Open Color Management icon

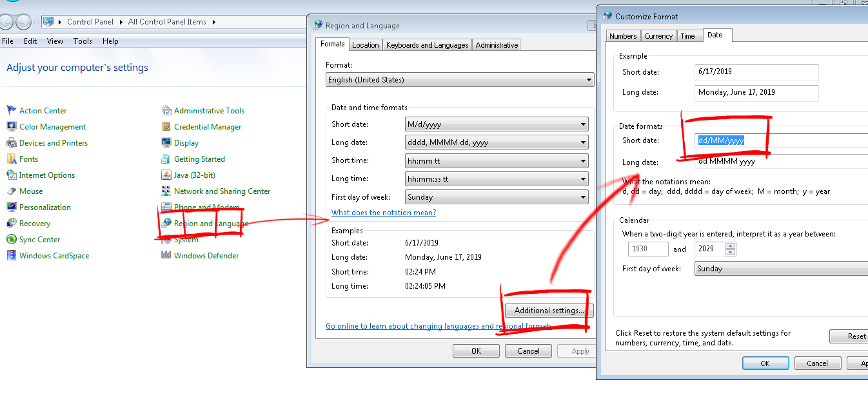11,127
